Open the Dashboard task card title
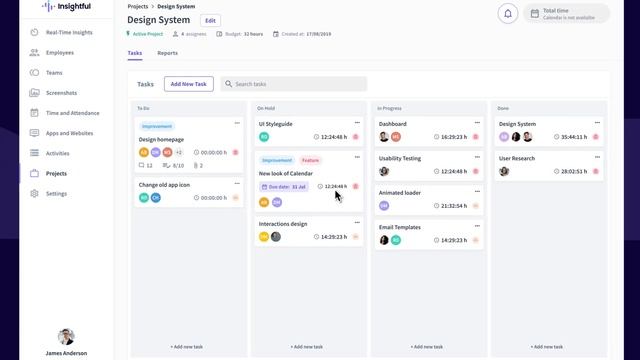This screenshot has height=360, width=640. 393,124
